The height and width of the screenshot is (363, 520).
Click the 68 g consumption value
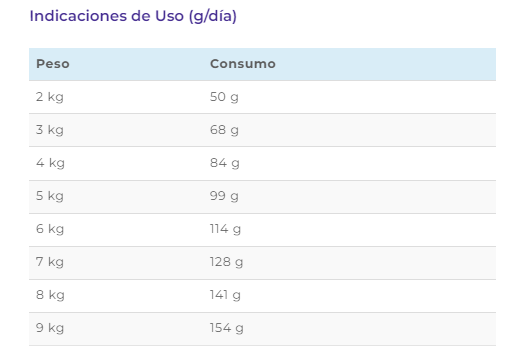pyautogui.click(x=224, y=130)
